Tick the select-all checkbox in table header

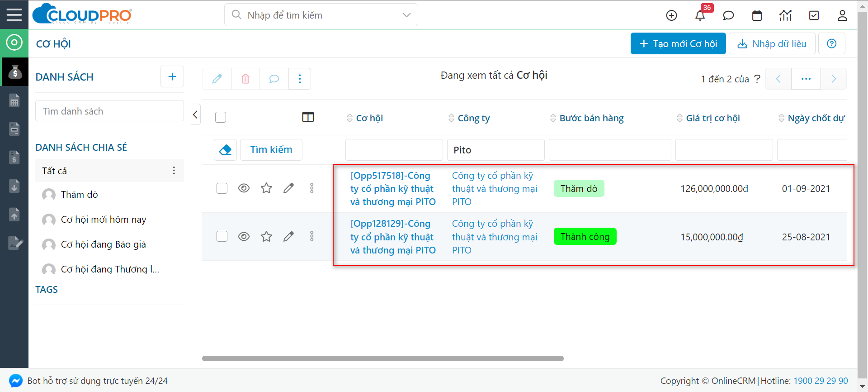pos(221,117)
